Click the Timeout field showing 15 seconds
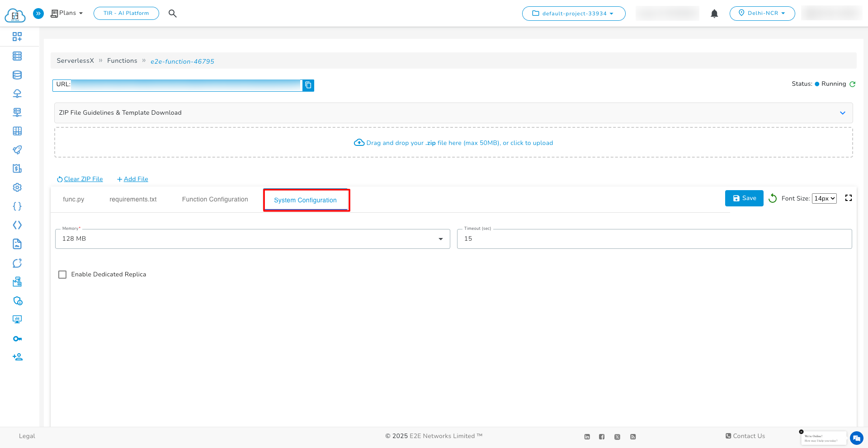Image resolution: width=868 pixels, height=448 pixels. (654, 239)
